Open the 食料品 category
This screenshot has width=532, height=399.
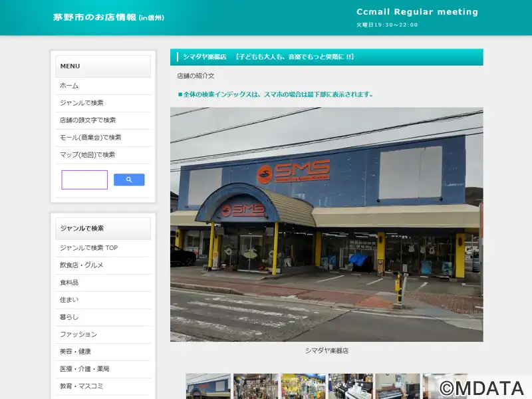(x=69, y=283)
